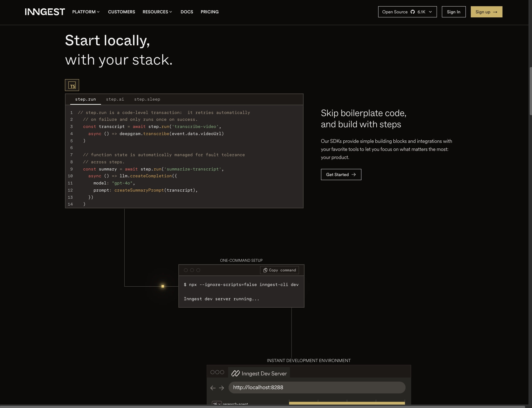Click the page vertical scrollbar thumb
The width and height of the screenshot is (532, 408).
tap(530, 91)
